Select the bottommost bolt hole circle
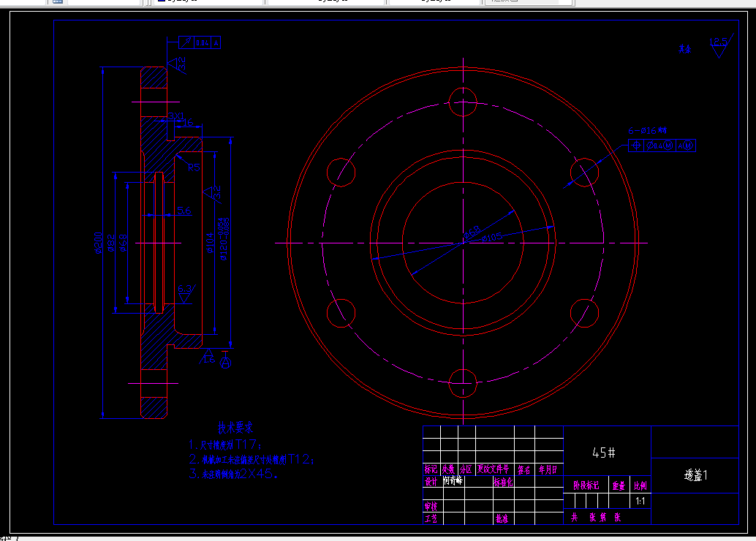The width and height of the screenshot is (756, 541). tap(463, 383)
